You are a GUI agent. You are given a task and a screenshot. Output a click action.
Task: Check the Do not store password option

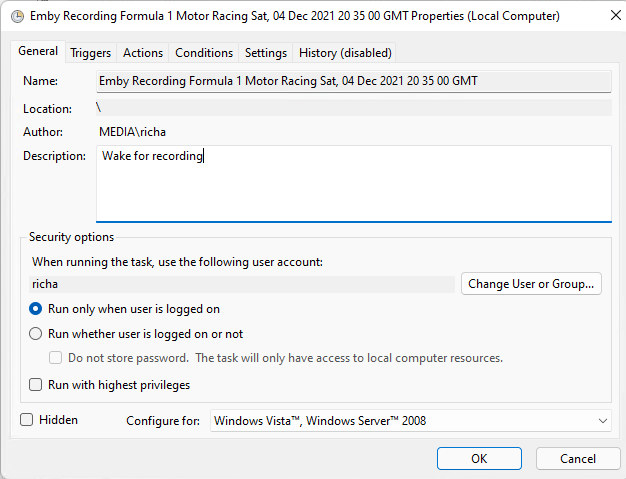click(57, 358)
